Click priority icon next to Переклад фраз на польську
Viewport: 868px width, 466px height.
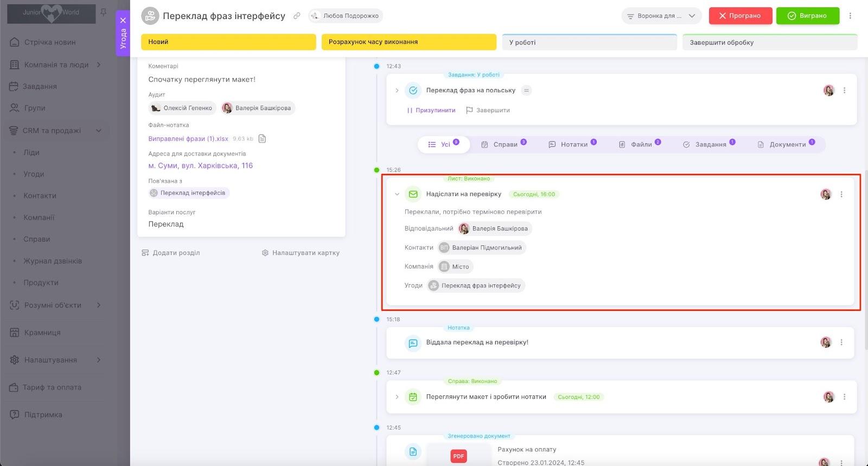click(526, 91)
